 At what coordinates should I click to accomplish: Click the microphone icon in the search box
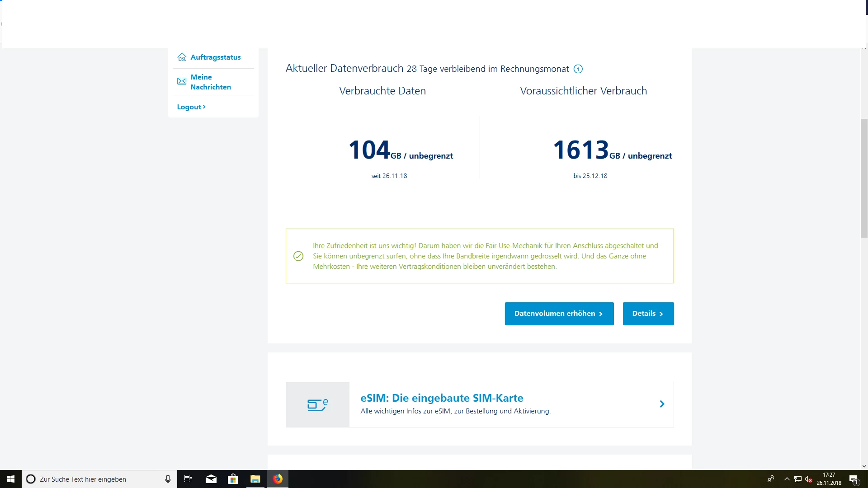coord(168,479)
